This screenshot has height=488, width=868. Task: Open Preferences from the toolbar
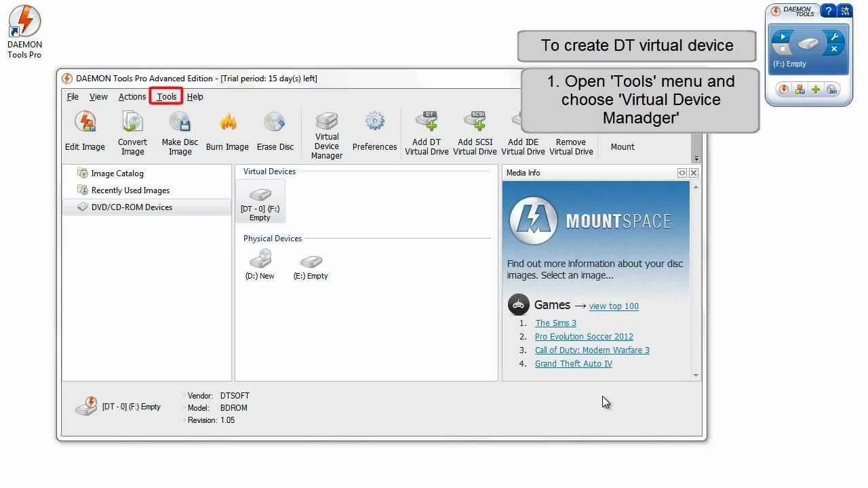click(374, 132)
